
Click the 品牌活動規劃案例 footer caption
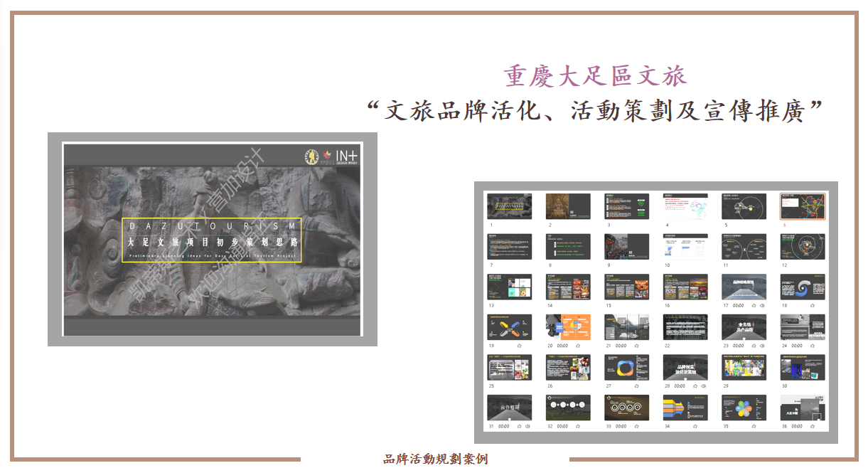pos(435,459)
